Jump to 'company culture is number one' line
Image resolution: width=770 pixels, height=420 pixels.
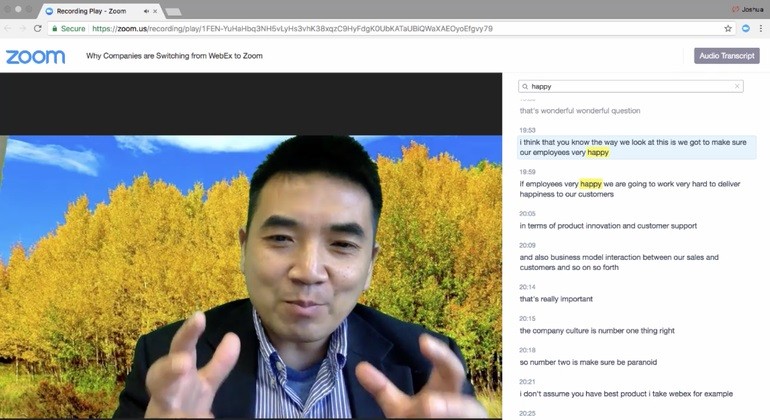coord(597,331)
